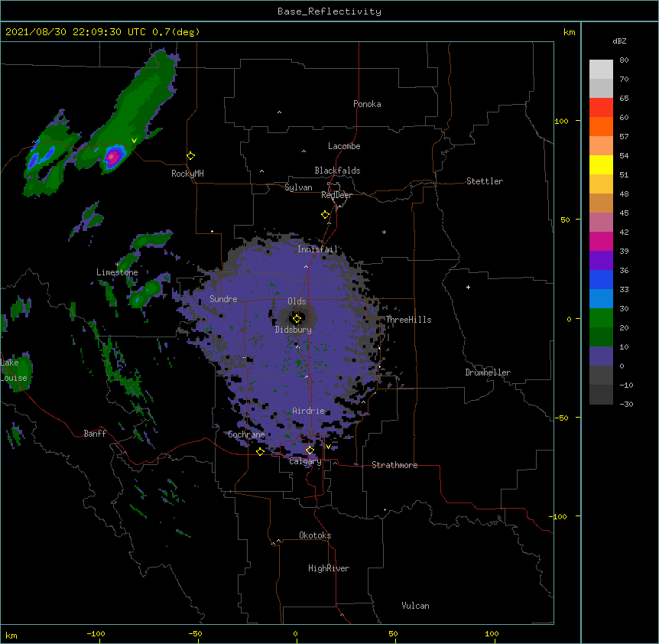The height and width of the screenshot is (644, 659).
Task: Click the red 65 dBZ legend swatch
Action: 601,108
